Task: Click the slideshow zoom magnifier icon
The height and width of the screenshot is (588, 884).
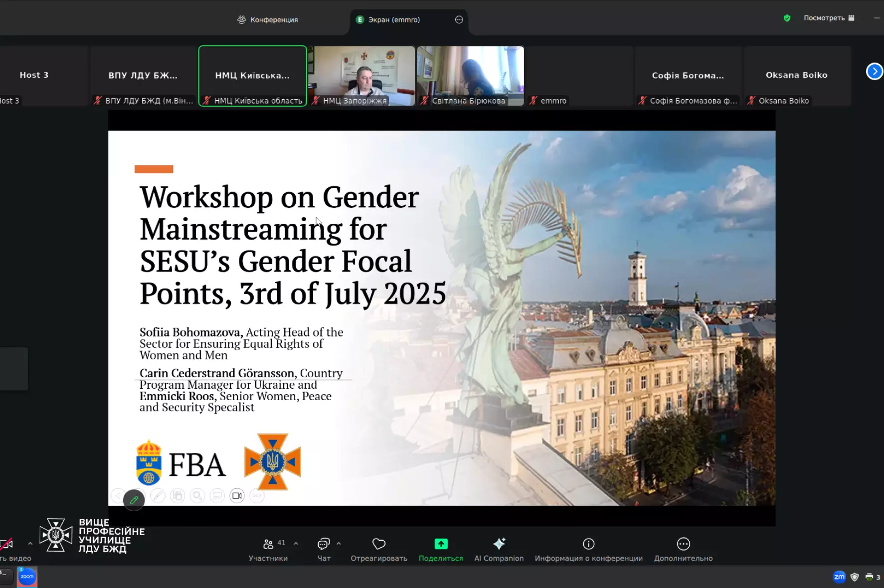Action: click(x=197, y=496)
